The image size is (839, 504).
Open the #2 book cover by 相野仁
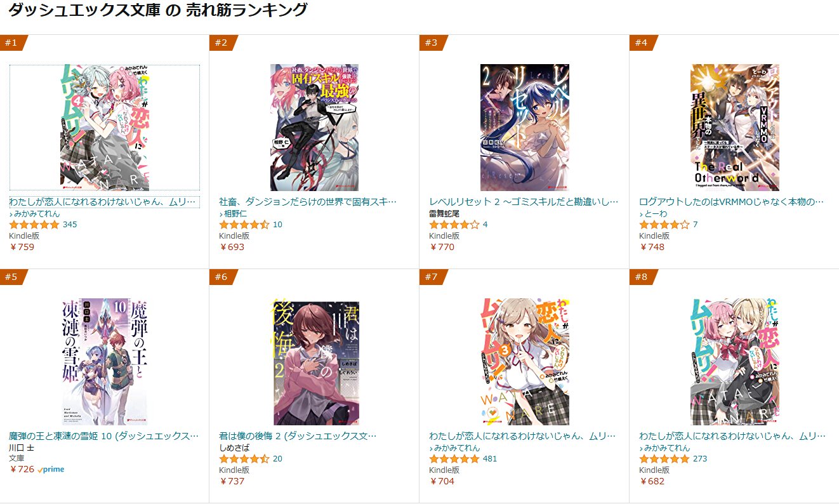coord(314,127)
